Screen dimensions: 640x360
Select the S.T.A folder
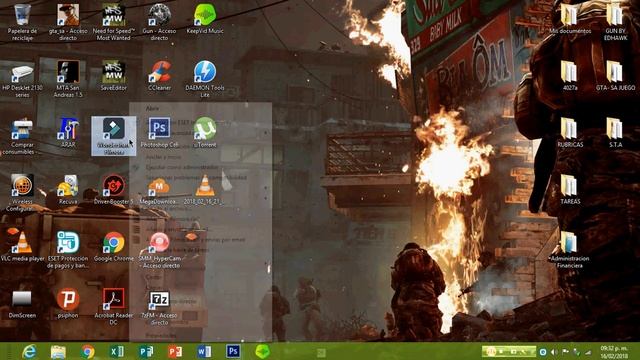point(616,133)
